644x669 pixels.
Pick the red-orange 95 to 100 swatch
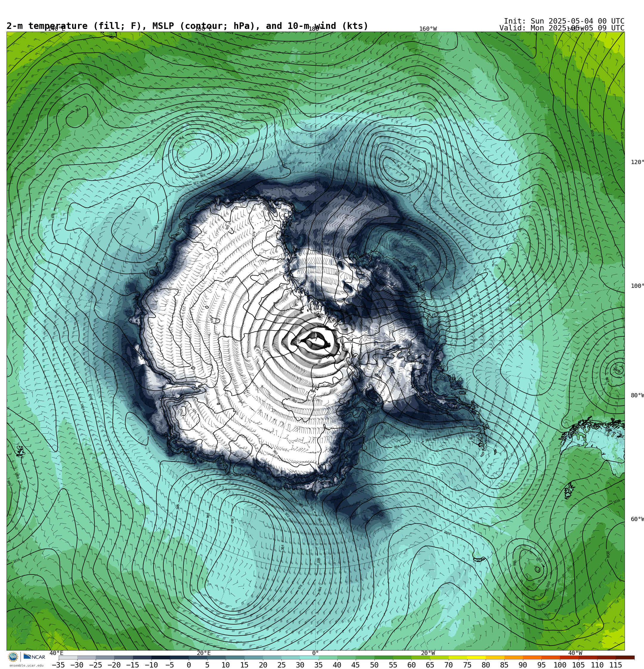pos(550,657)
